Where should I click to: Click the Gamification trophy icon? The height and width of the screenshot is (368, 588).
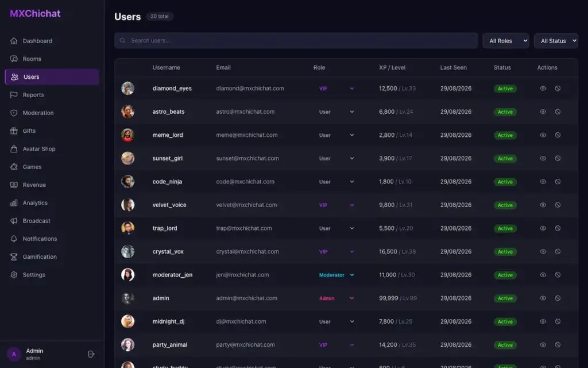coord(14,257)
